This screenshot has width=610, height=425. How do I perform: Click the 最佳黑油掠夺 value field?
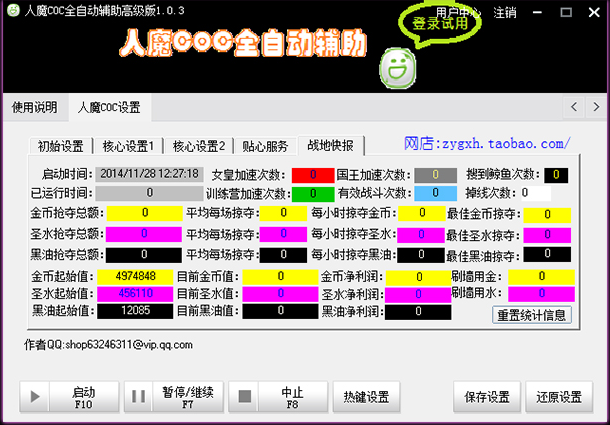(547, 254)
